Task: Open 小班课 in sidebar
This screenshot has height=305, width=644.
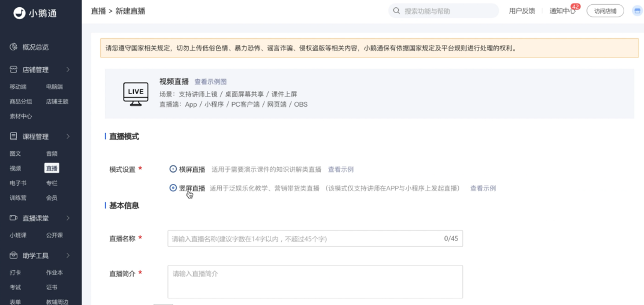Action: [18, 235]
